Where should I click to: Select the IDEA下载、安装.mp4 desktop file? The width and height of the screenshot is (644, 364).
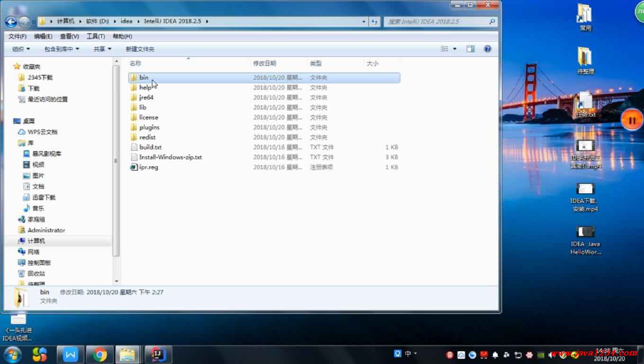pyautogui.click(x=585, y=198)
